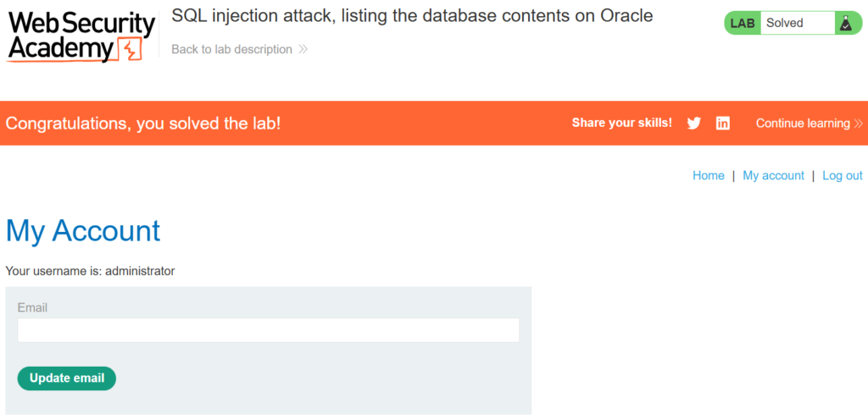The image size is (868, 420).
Task: Log out of the account
Action: [842, 175]
